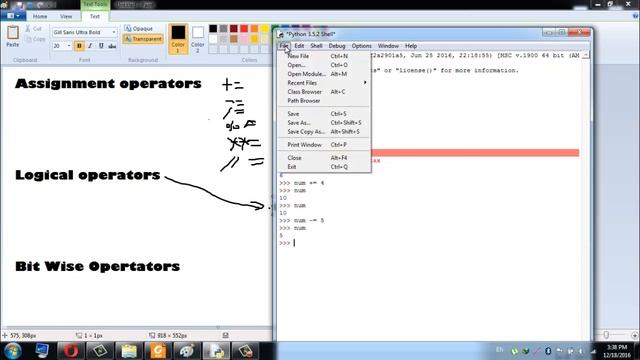The width and height of the screenshot is (640, 360).
Task: Open the orange G application on the taskbar
Action: (158, 351)
